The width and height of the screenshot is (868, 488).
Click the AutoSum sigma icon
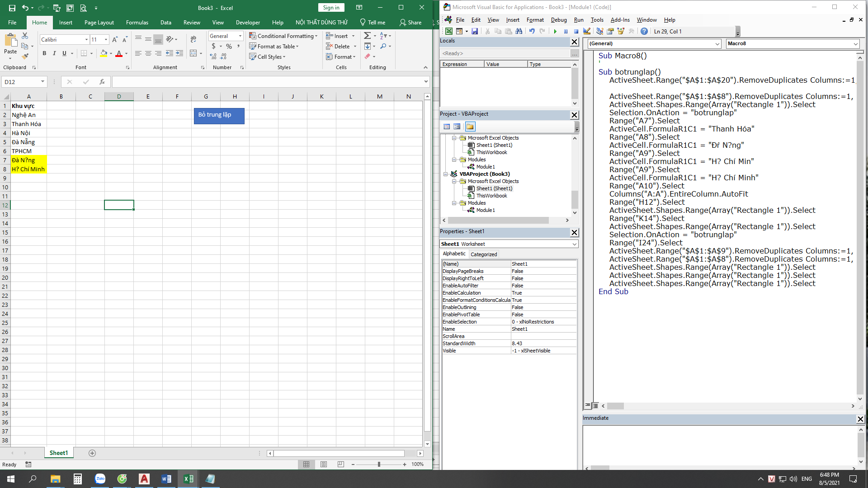point(367,36)
